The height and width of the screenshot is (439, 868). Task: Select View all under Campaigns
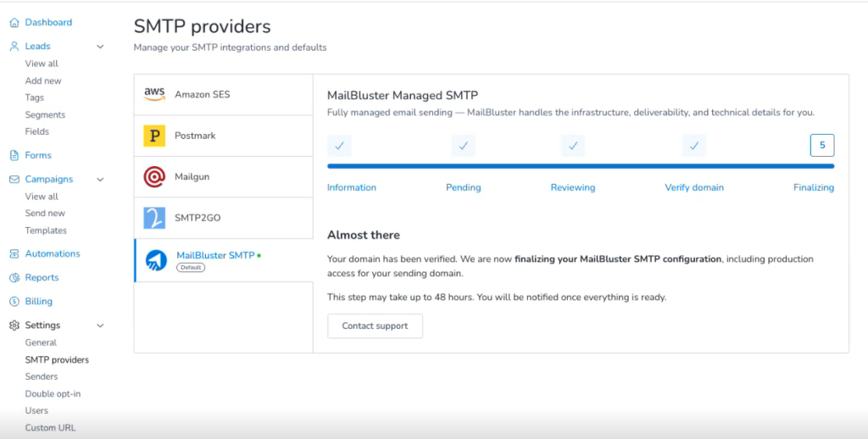coord(42,197)
